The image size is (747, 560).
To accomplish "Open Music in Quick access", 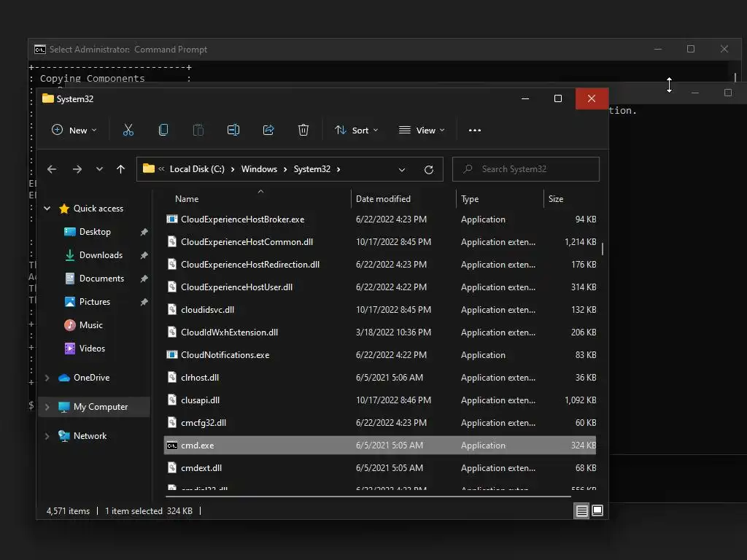I will pos(90,325).
